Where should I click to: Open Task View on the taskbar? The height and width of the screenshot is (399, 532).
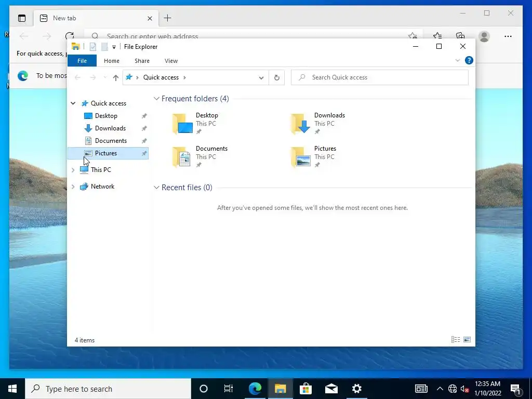coord(229,389)
